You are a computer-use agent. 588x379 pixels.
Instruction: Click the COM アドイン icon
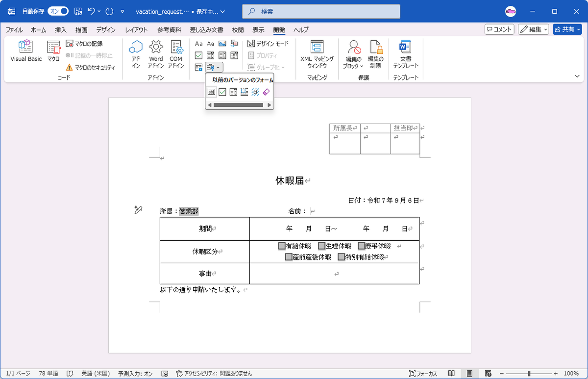click(x=175, y=51)
